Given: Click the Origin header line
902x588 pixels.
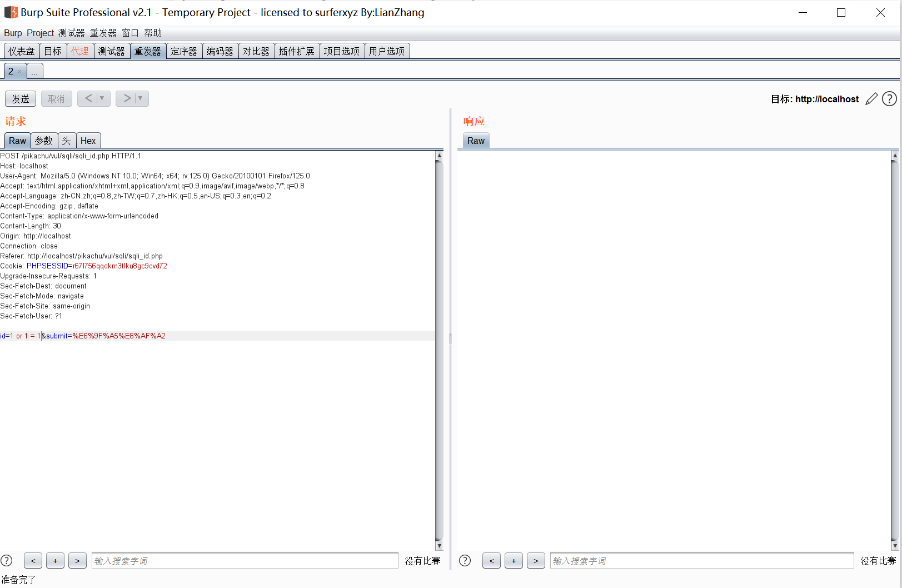Looking at the screenshot, I should click(36, 236).
